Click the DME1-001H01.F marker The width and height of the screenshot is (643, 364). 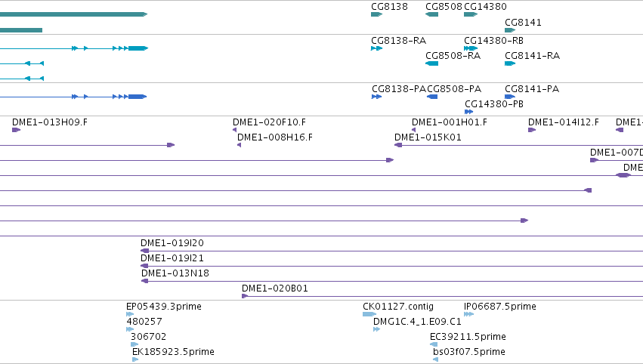[413, 130]
